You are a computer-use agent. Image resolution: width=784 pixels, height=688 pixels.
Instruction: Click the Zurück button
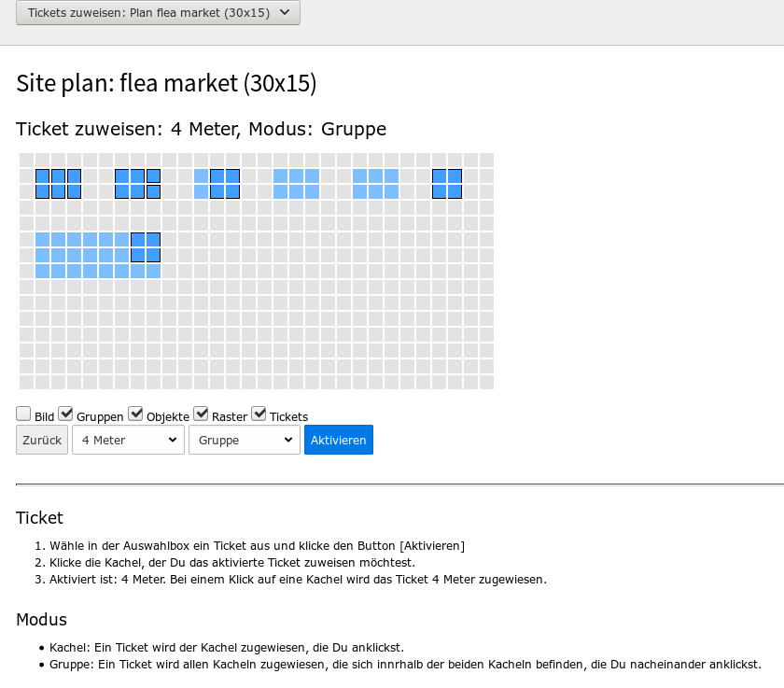click(42, 440)
